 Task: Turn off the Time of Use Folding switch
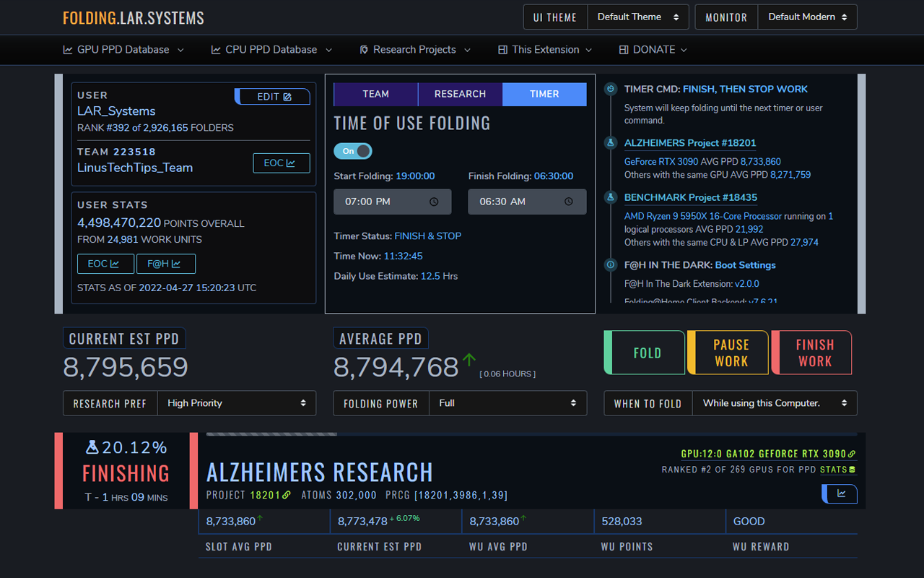pos(353,151)
